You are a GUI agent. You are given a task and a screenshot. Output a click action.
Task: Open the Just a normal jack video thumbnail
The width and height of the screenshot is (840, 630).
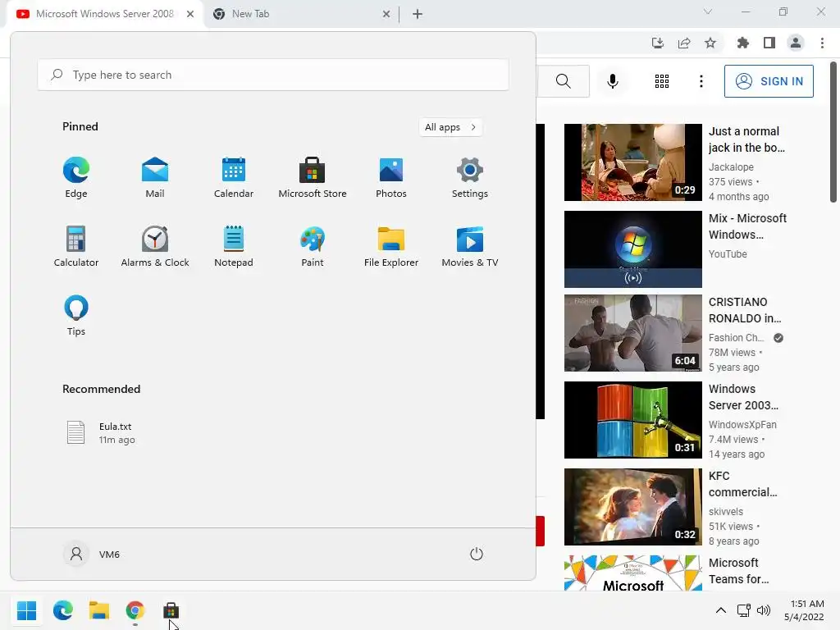pos(632,162)
